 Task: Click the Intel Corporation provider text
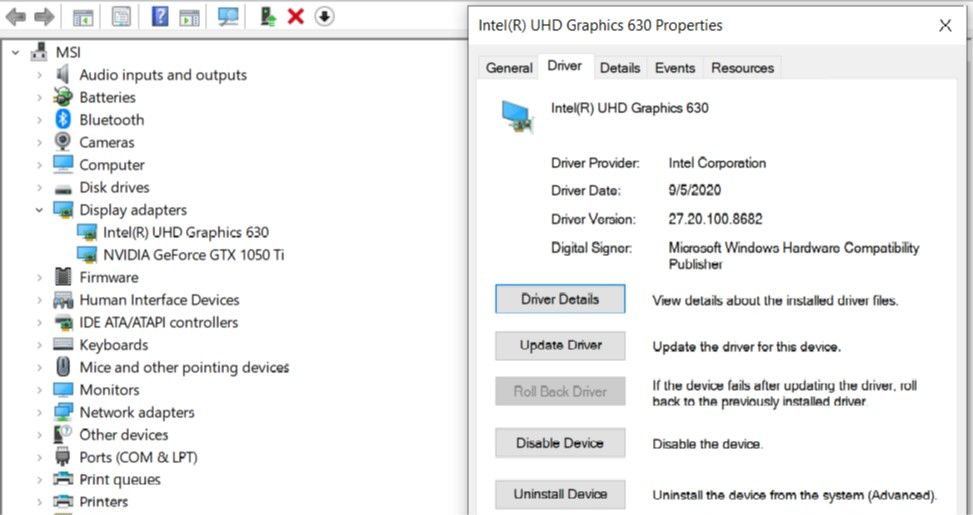tap(717, 163)
